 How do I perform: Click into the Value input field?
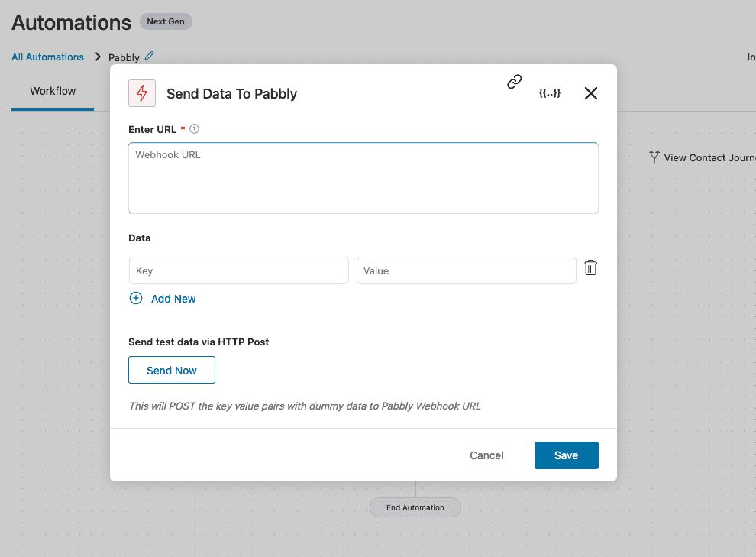(x=467, y=270)
